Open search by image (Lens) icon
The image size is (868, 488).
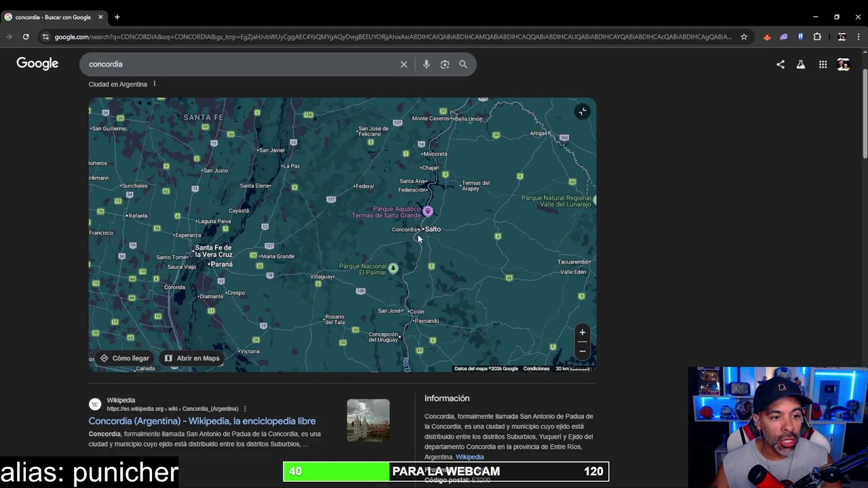tap(445, 64)
